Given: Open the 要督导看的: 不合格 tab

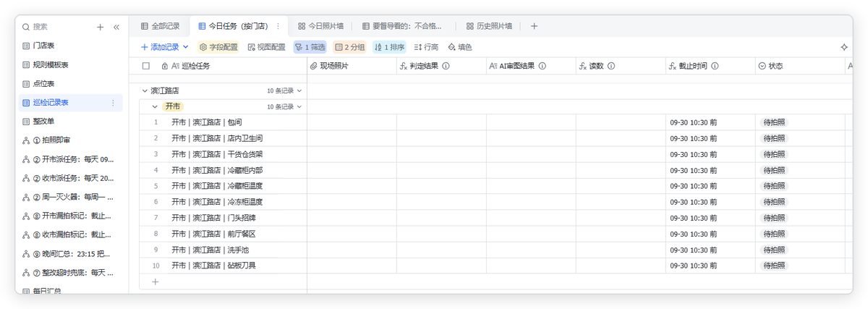Looking at the screenshot, I should point(401,26).
